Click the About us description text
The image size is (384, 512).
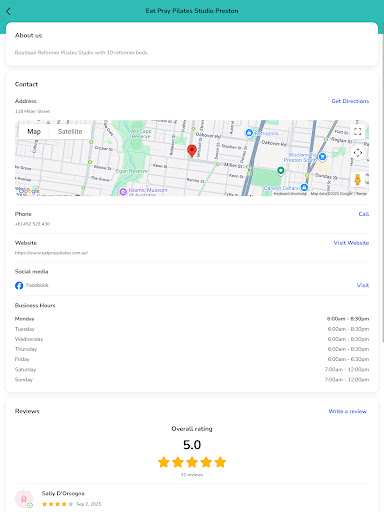81,53
